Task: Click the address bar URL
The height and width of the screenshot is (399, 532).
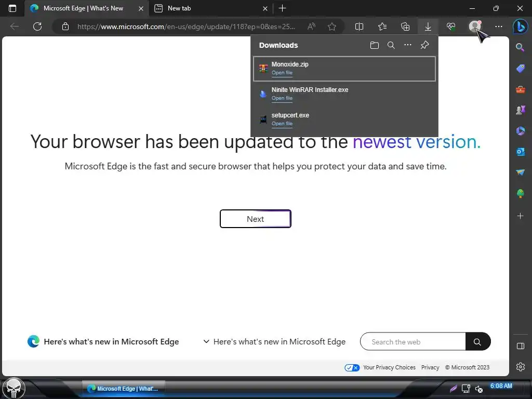Action: click(x=187, y=26)
